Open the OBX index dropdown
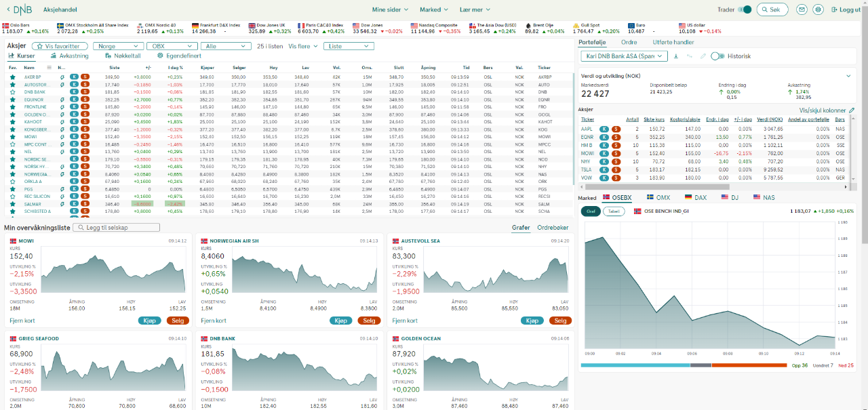The height and width of the screenshot is (410, 868). 172,46
